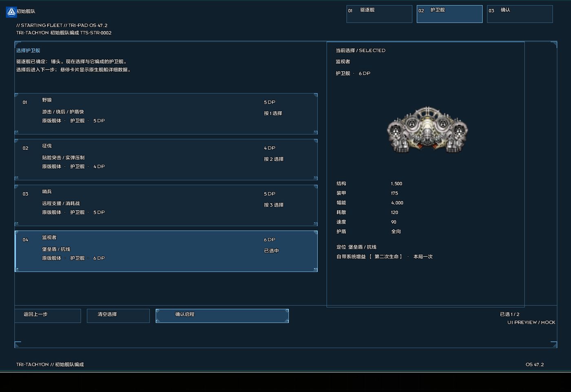Viewport: 571px width, 392px height.
Task: Click 当前选择 / SELECTED header
Action: pos(361,51)
